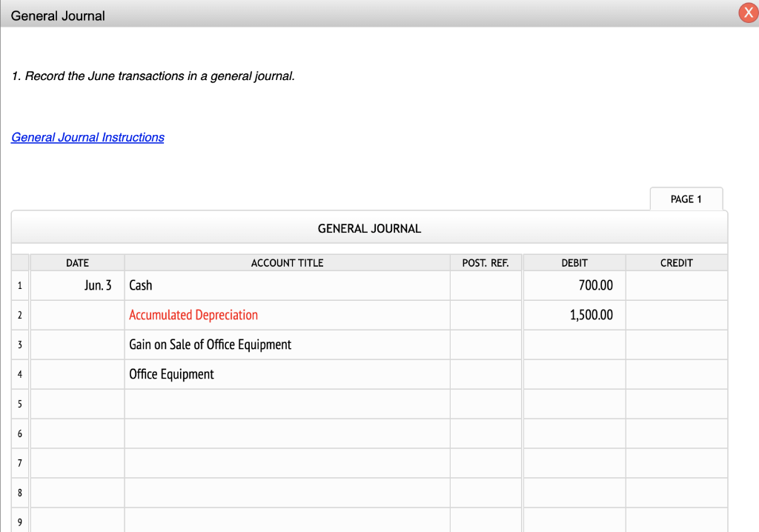Click the debit cell on row 7
The height and width of the screenshot is (532, 759).
pos(574,463)
